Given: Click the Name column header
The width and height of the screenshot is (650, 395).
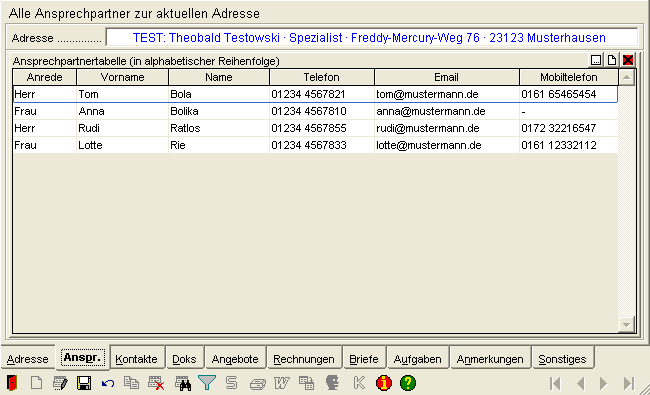Looking at the screenshot, I should [x=219, y=77].
